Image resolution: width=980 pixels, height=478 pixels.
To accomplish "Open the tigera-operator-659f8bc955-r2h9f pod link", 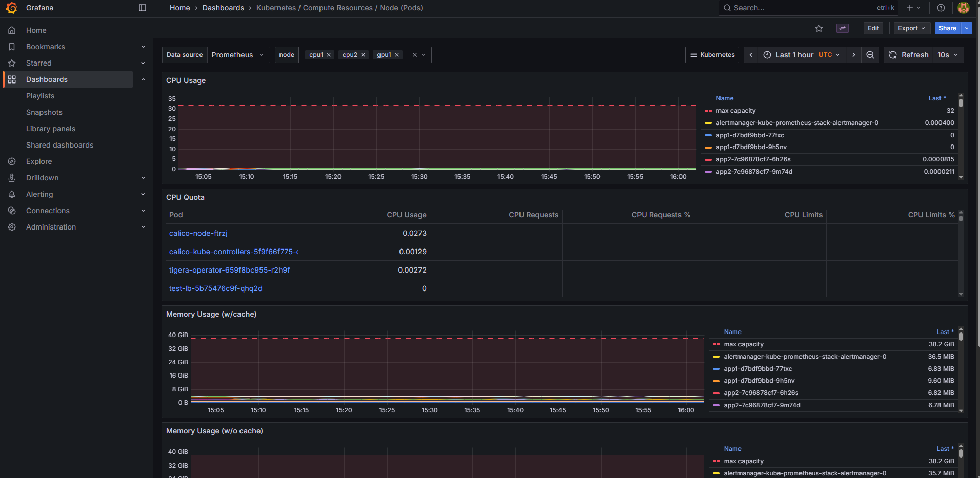I will (x=230, y=270).
